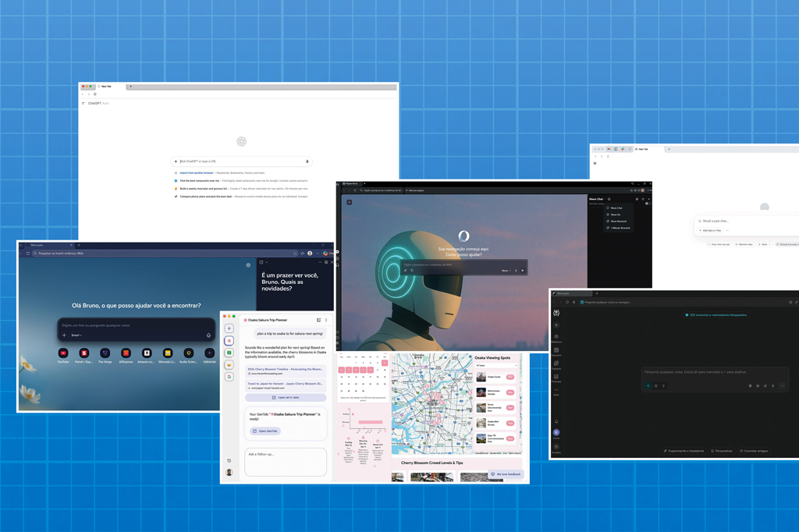799x532 pixels.
Task: Click We love feedback button
Action: pyautogui.click(x=506, y=473)
